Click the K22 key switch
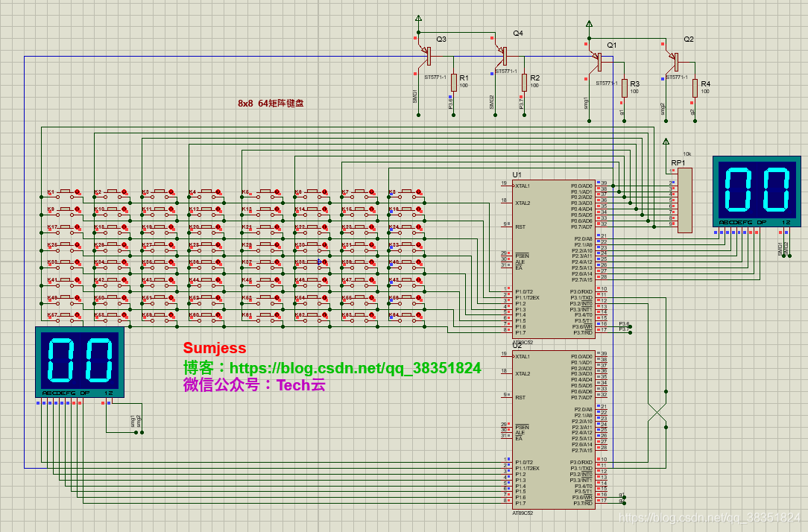This screenshot has height=532, width=808. 312,228
